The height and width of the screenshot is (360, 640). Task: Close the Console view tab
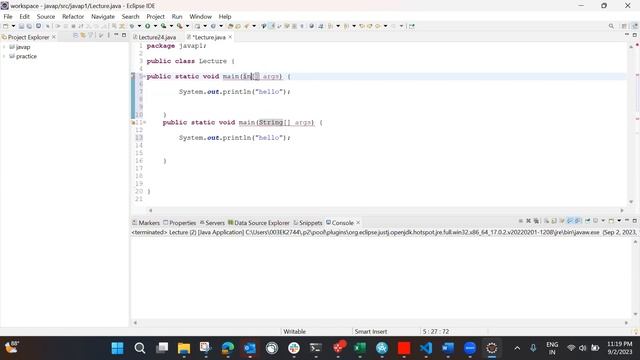click(358, 223)
